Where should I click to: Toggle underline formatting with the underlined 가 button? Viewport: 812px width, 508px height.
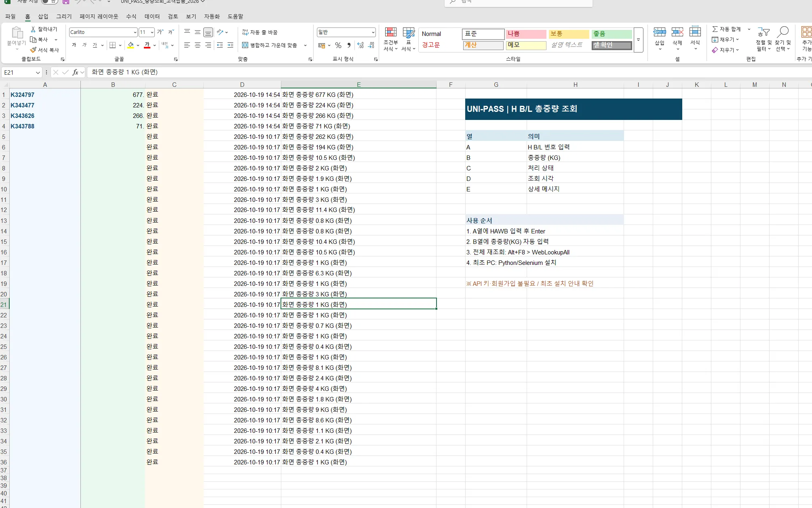coord(95,45)
